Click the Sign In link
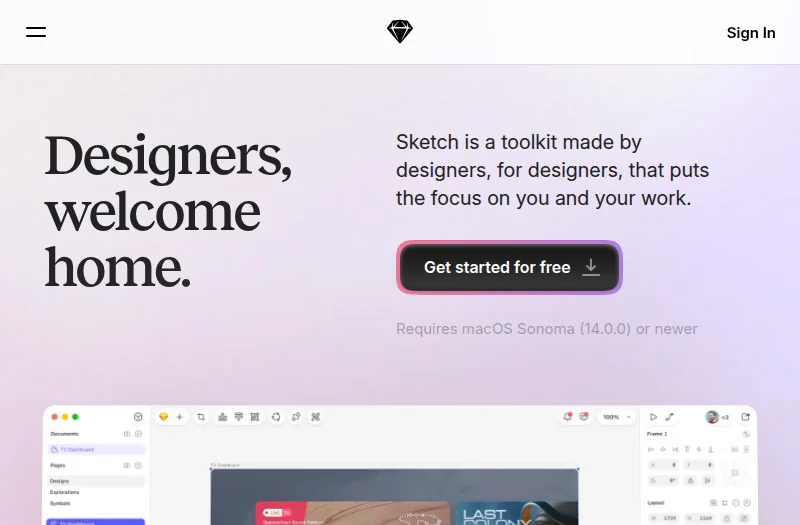 (x=751, y=33)
